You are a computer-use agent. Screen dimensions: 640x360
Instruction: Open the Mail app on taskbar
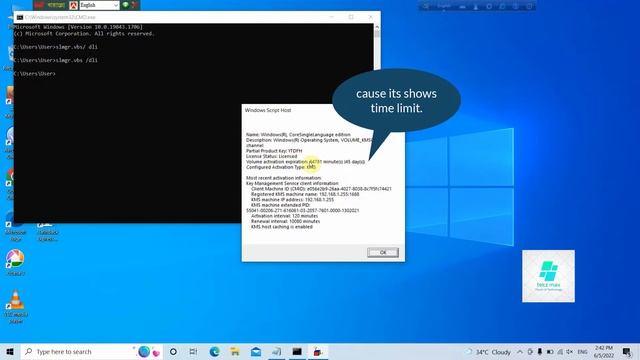point(256,351)
